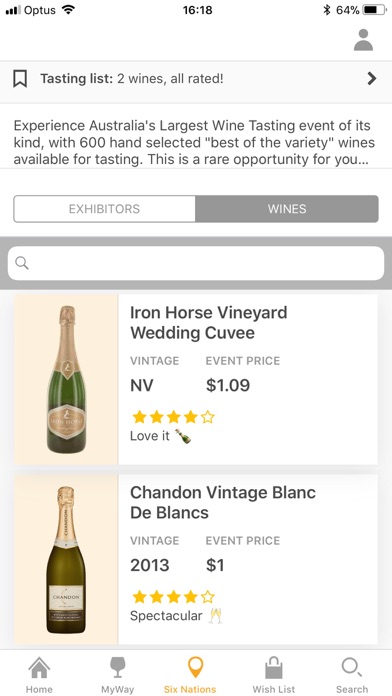Select the WINES tab
This screenshot has width=392, height=696.
coord(287,209)
